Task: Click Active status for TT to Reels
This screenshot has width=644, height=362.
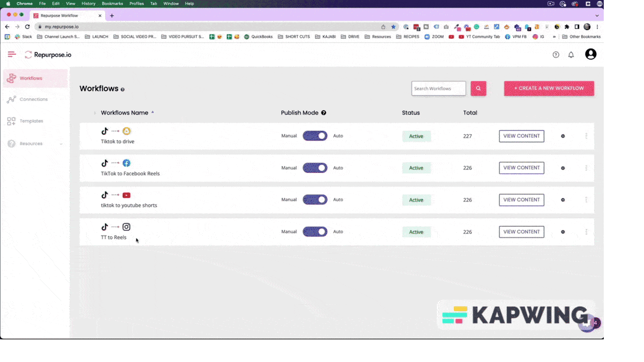Action: [x=416, y=232]
